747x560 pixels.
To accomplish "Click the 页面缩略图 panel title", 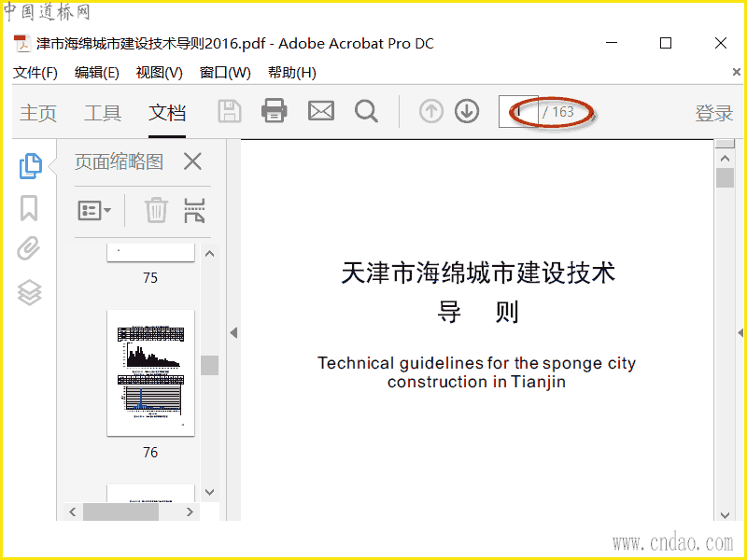I will pyautogui.click(x=120, y=161).
